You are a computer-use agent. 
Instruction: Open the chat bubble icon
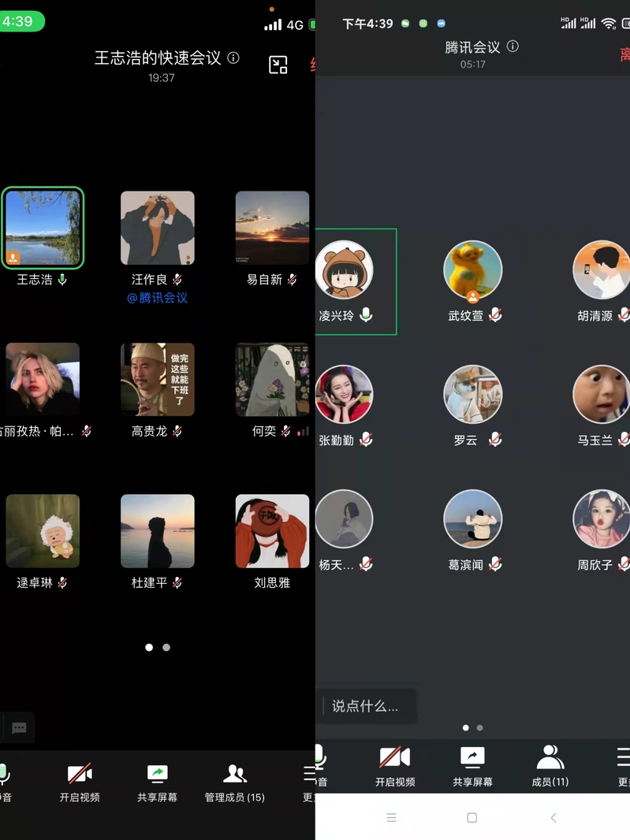click(20, 728)
